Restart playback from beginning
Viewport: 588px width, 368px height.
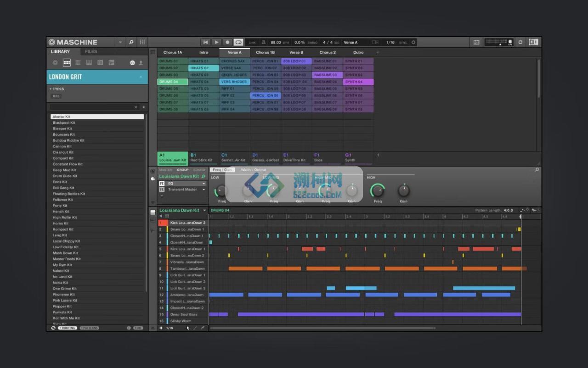pos(206,42)
